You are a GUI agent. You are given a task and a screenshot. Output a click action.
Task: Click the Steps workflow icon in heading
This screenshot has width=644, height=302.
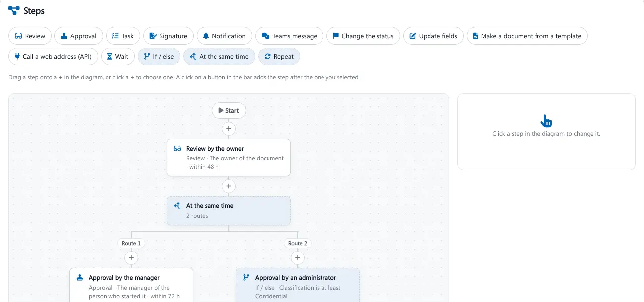tap(14, 10)
